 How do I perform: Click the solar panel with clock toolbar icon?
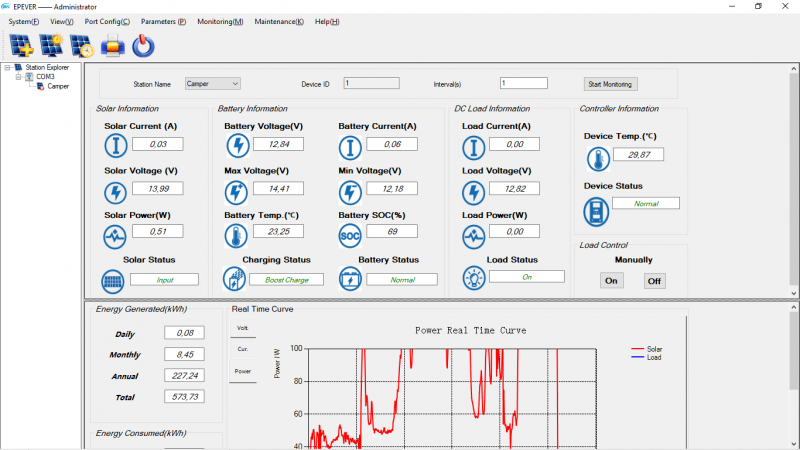(82, 45)
